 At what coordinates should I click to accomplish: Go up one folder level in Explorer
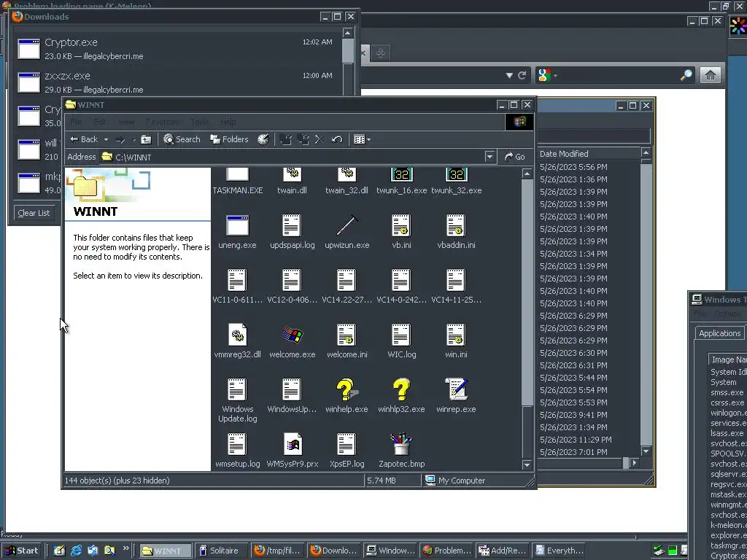point(146,139)
